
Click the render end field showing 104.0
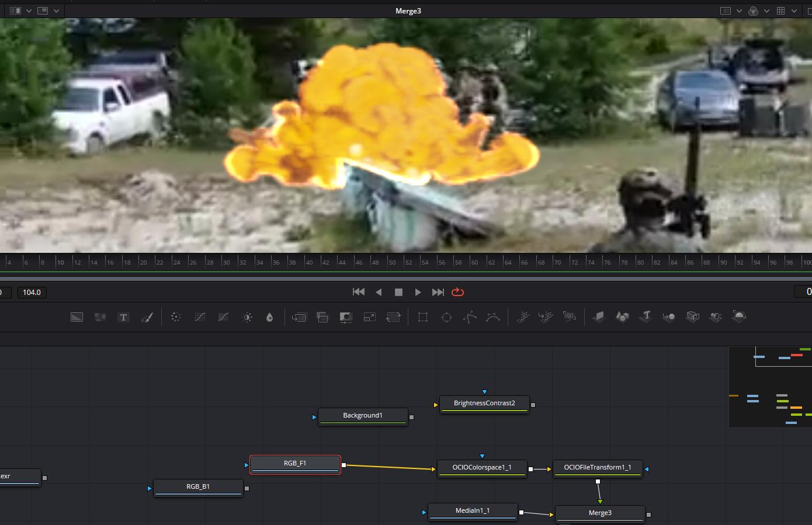pyautogui.click(x=32, y=292)
